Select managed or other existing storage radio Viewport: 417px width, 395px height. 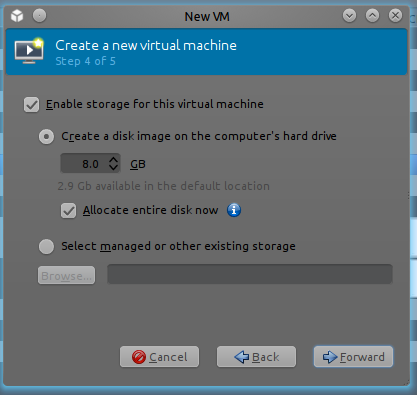pos(46,247)
